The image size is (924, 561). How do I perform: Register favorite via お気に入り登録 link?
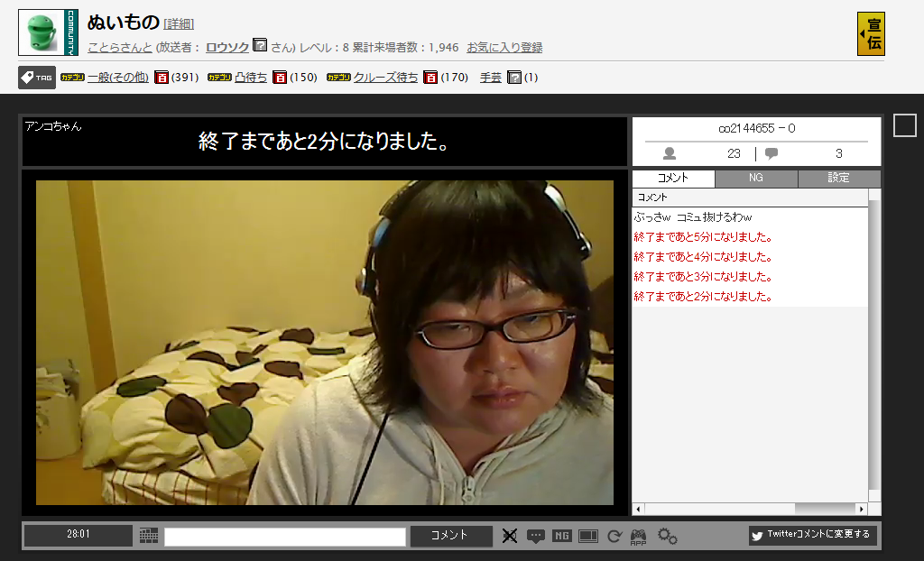tap(505, 47)
